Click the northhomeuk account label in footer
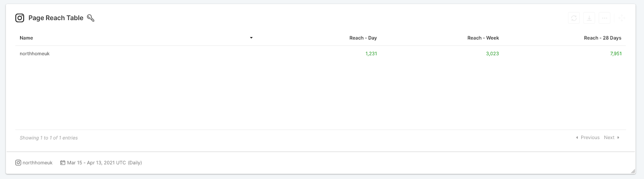Screen dimensions: 644x179 point(37,163)
